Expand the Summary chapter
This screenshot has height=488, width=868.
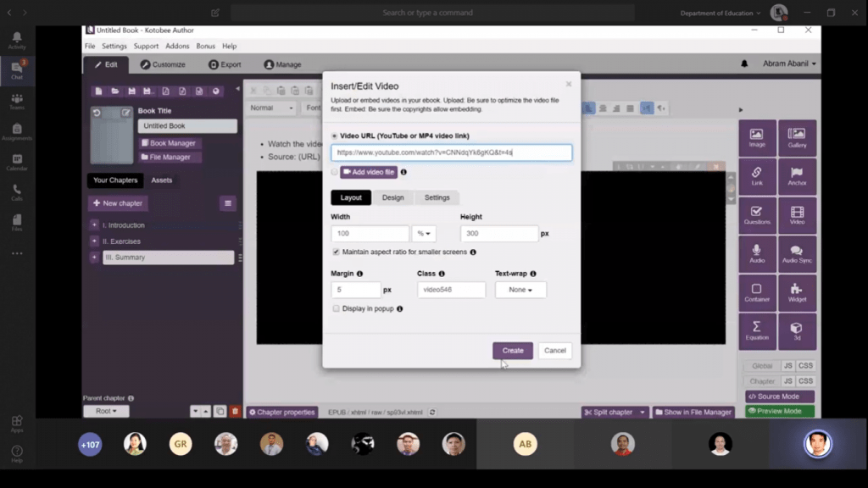[94, 258]
